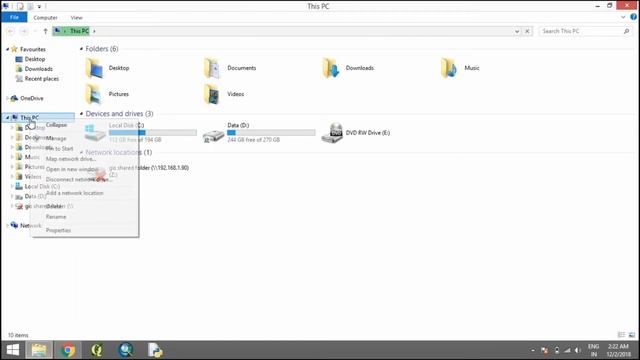This screenshot has width=640, height=360.
Task: Expand the ribbon using the chevron
Action: pos(623,17)
